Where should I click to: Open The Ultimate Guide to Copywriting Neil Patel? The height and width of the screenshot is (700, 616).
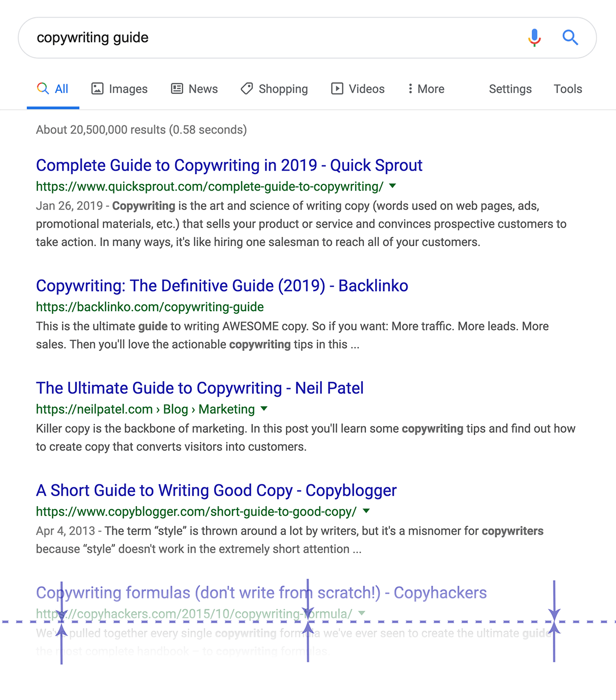click(200, 388)
